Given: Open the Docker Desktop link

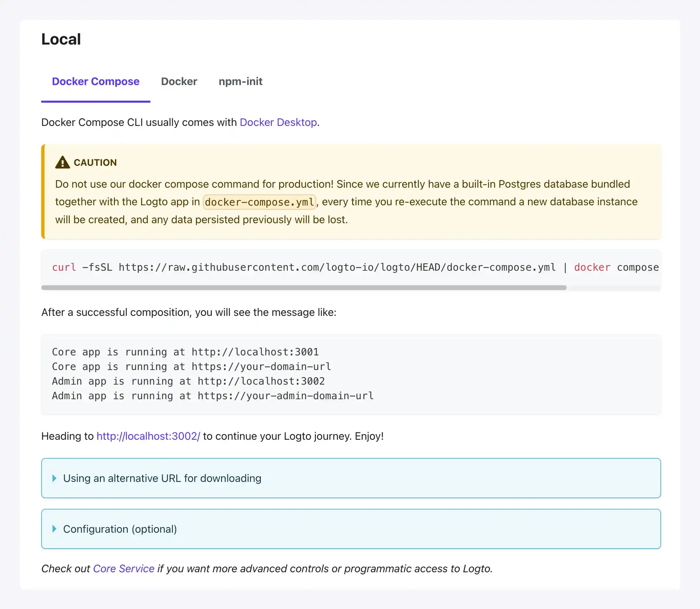Looking at the screenshot, I should pyautogui.click(x=278, y=122).
